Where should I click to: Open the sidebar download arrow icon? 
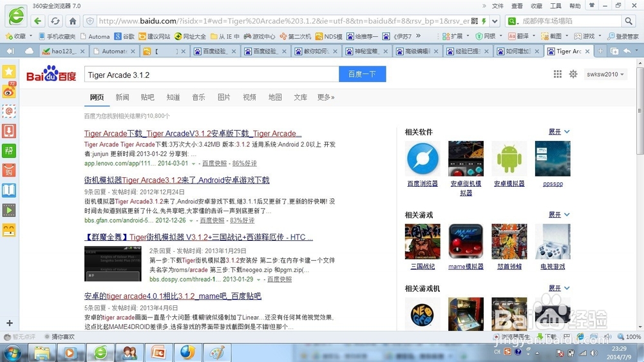coord(9,131)
